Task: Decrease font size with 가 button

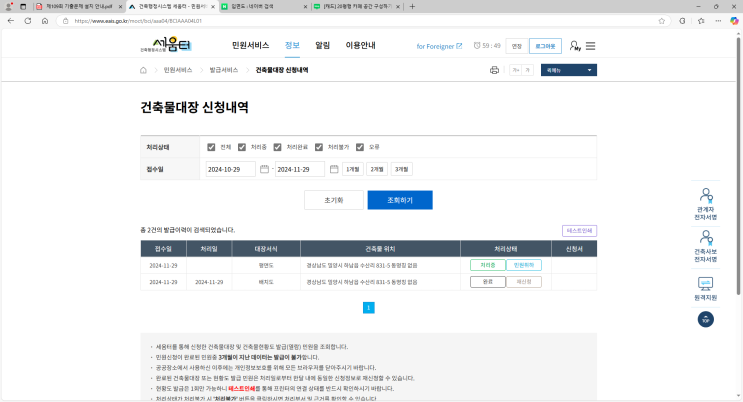Action: point(527,70)
